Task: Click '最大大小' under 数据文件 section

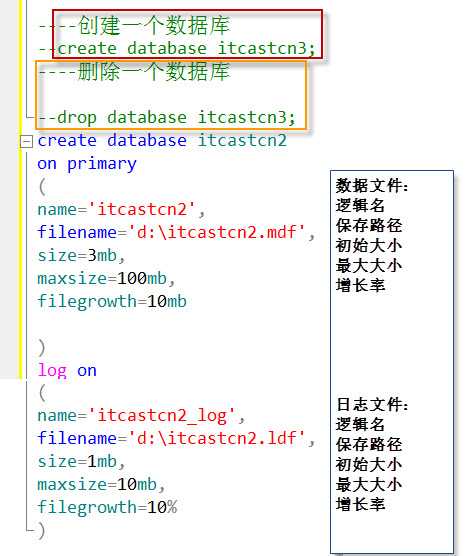Action: pyautogui.click(x=369, y=266)
